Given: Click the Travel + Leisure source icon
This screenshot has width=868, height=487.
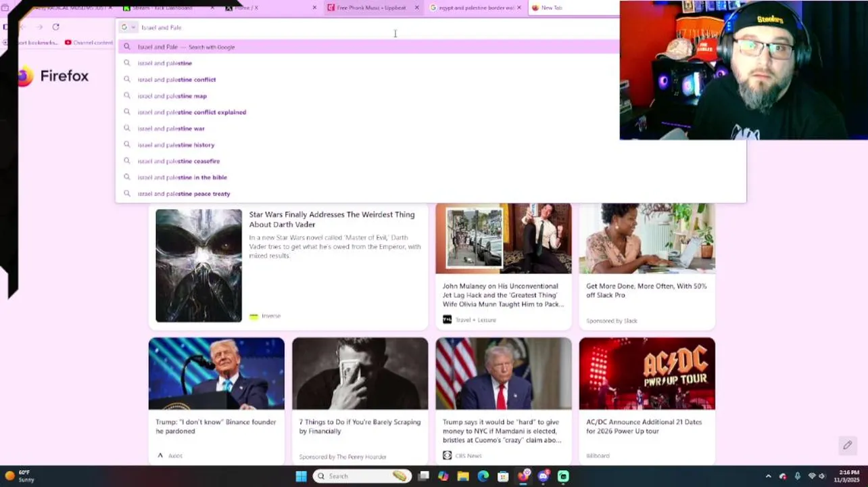Looking at the screenshot, I should (x=447, y=320).
